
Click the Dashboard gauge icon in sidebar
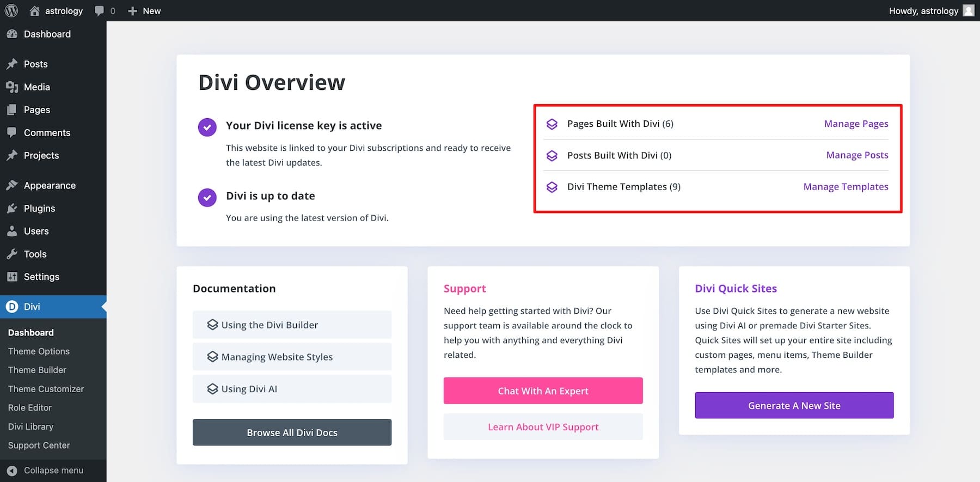(12, 34)
